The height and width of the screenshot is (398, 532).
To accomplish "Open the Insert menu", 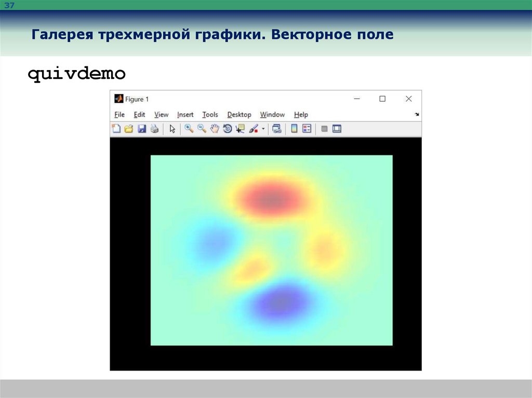I will point(185,115).
